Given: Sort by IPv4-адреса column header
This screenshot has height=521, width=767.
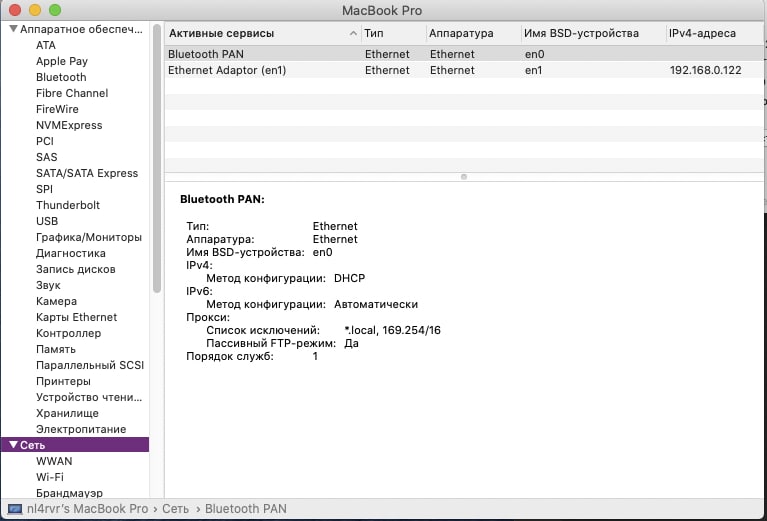Looking at the screenshot, I should click(x=714, y=33).
